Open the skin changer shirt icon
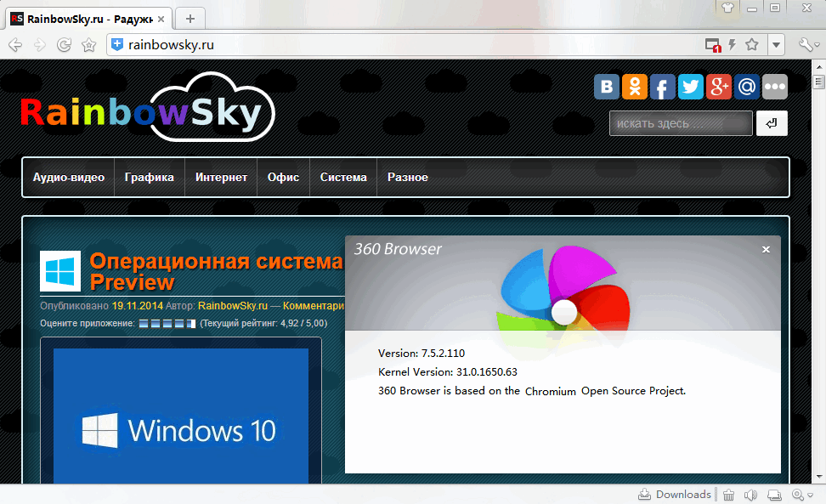Image resolution: width=826 pixels, height=504 pixels. [727, 8]
